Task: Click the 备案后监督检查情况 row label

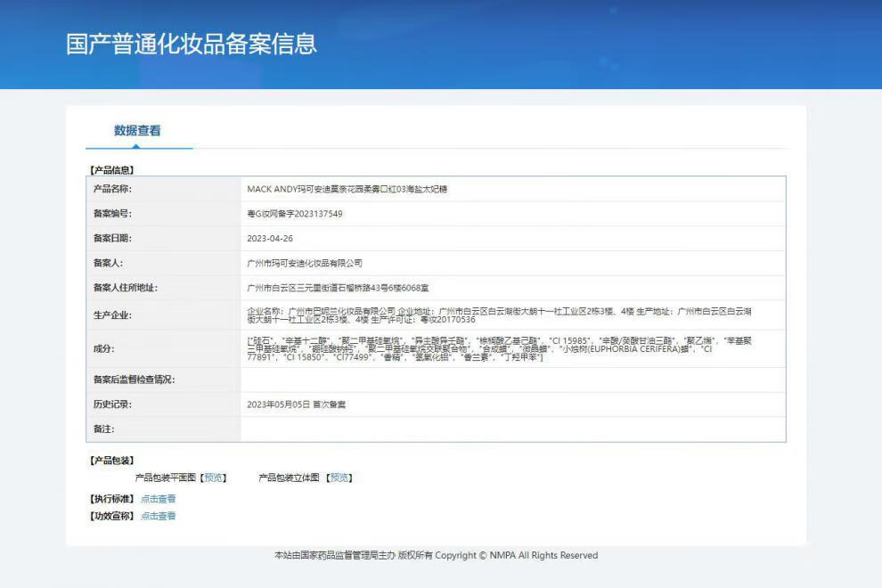Action: (x=134, y=380)
